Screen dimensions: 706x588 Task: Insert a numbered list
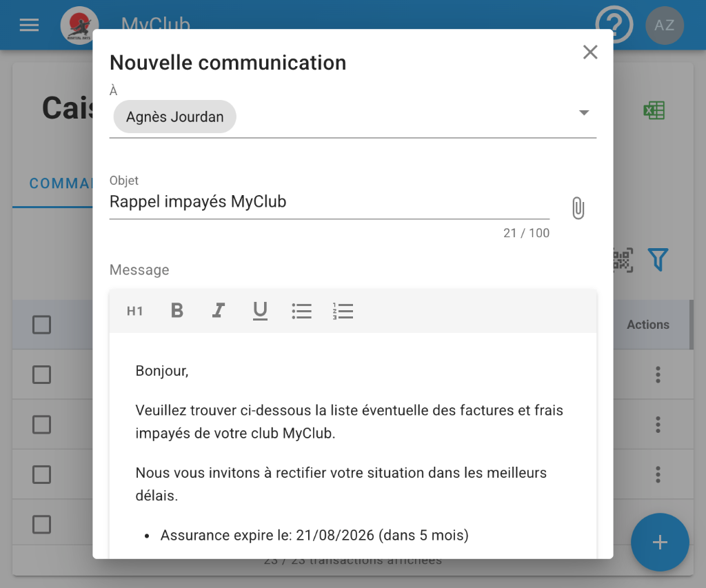tap(342, 312)
